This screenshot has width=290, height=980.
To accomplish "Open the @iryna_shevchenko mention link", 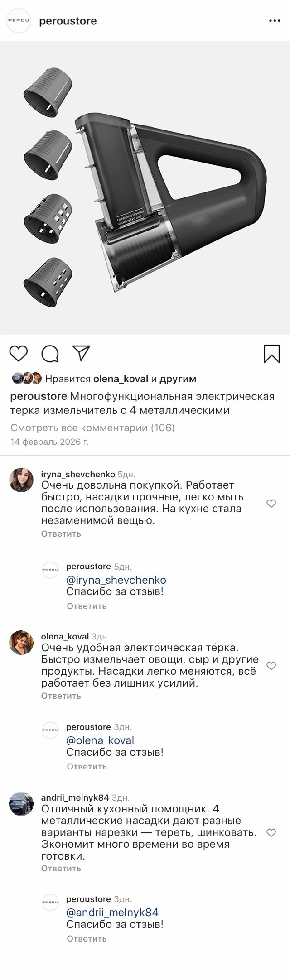I will click(116, 580).
